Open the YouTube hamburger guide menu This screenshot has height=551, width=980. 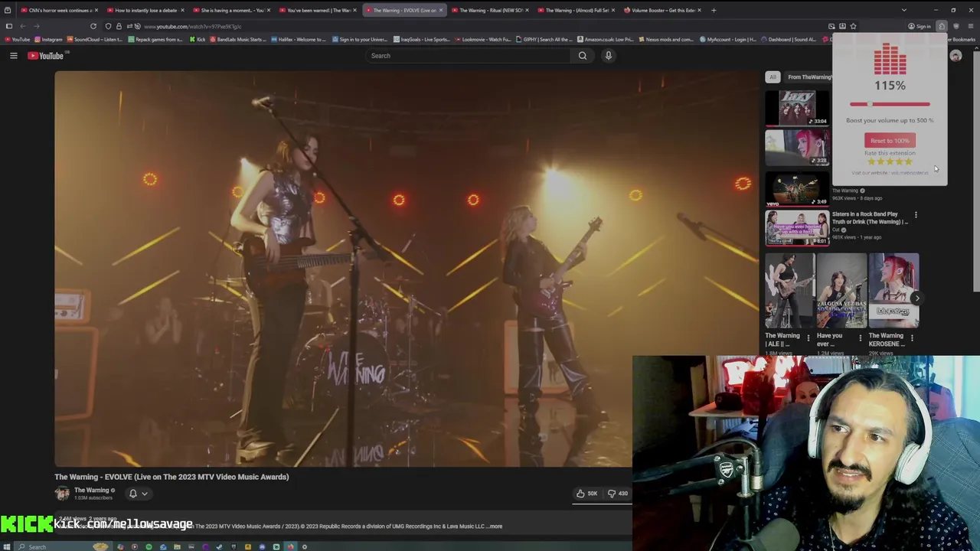coord(13,55)
